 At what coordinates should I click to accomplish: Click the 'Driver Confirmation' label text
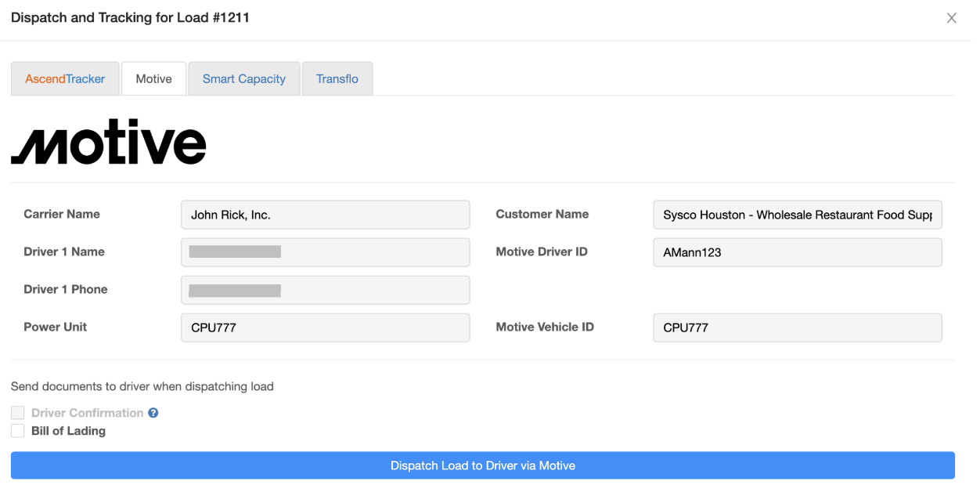click(x=88, y=413)
